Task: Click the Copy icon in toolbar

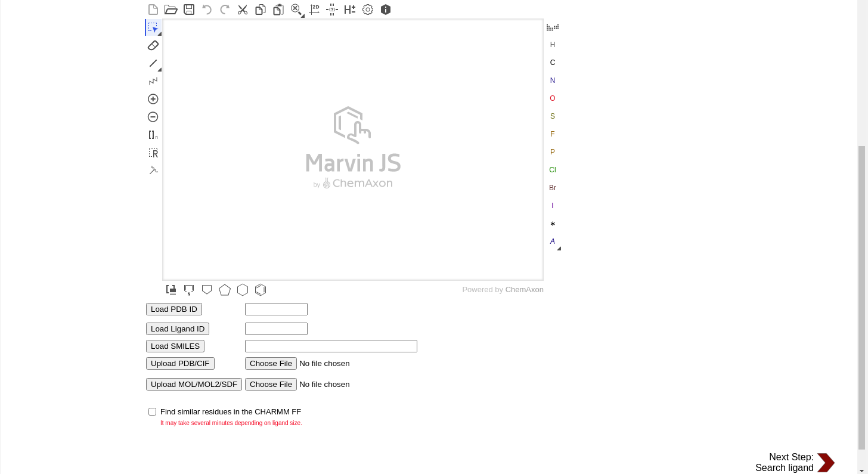Action: (x=261, y=10)
